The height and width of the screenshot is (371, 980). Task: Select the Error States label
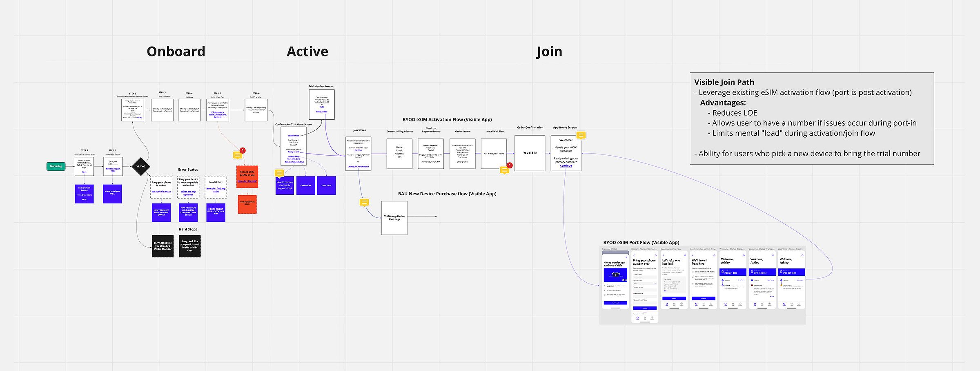click(x=188, y=170)
